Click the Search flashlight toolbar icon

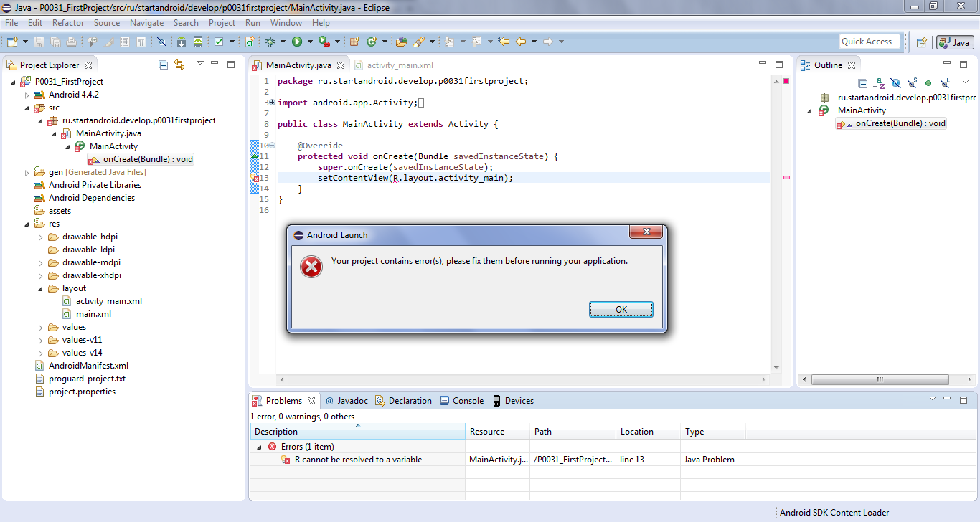tap(420, 42)
